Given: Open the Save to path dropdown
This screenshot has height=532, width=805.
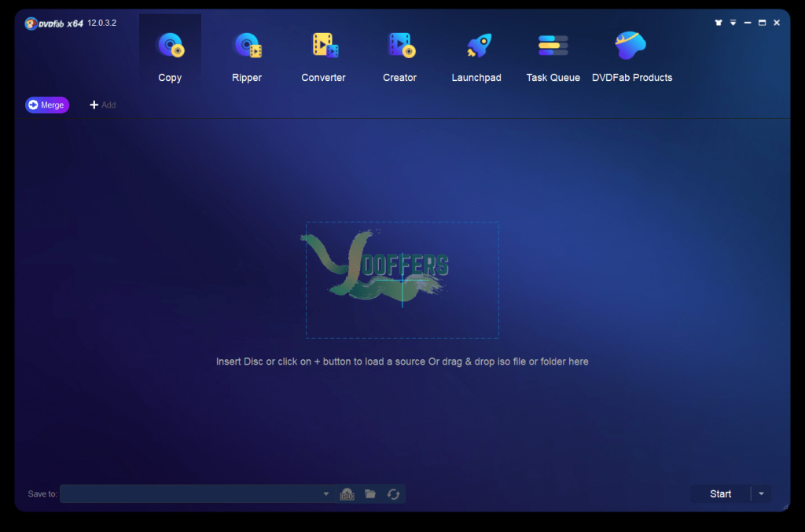Looking at the screenshot, I should pyautogui.click(x=326, y=494).
